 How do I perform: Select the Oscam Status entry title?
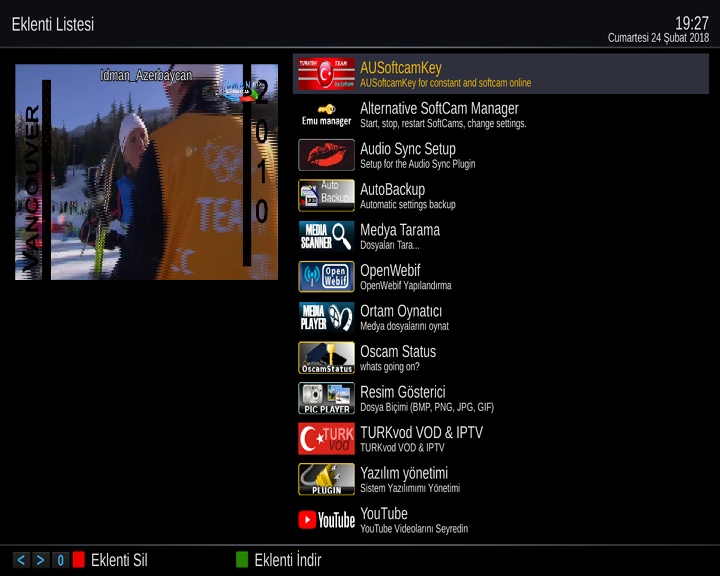coord(398,351)
